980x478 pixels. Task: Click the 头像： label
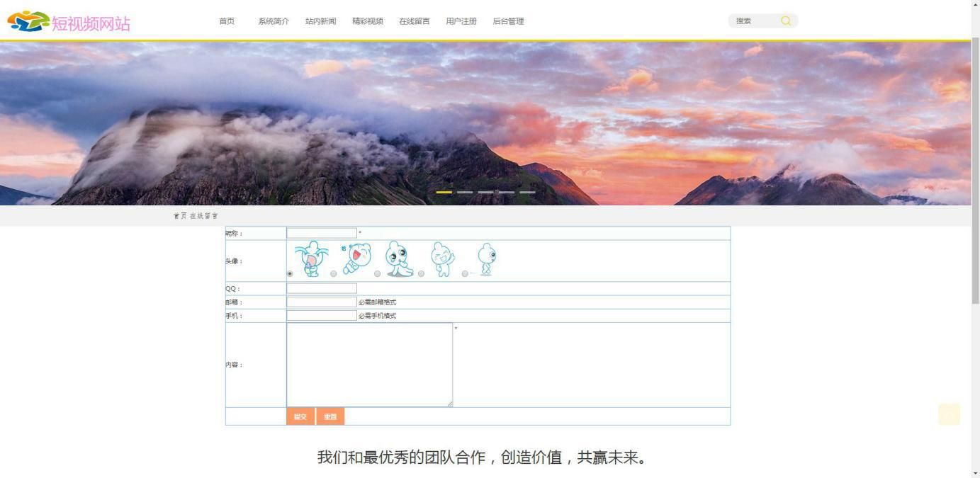[234, 261]
